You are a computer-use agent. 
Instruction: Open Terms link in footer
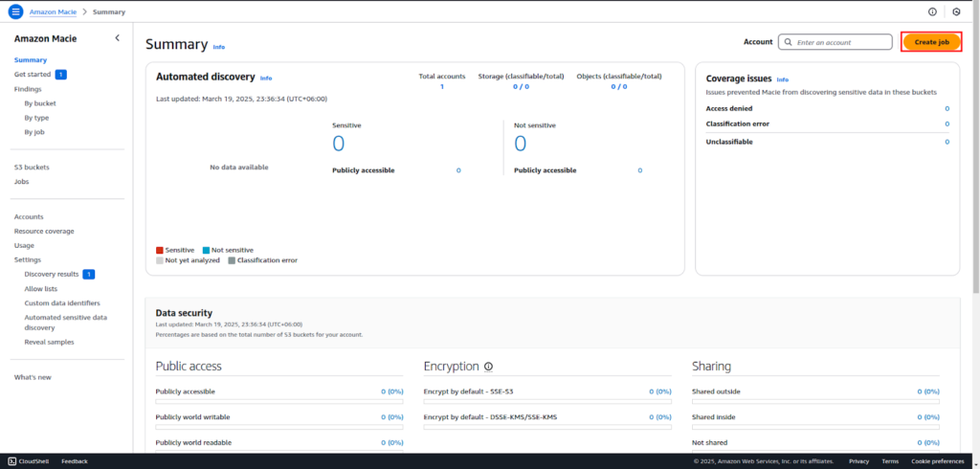point(890,461)
